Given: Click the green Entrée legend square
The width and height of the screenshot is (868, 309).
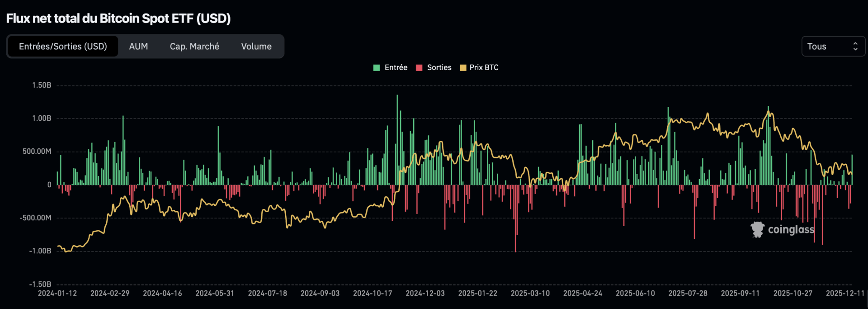Looking at the screenshot, I should coord(377,68).
